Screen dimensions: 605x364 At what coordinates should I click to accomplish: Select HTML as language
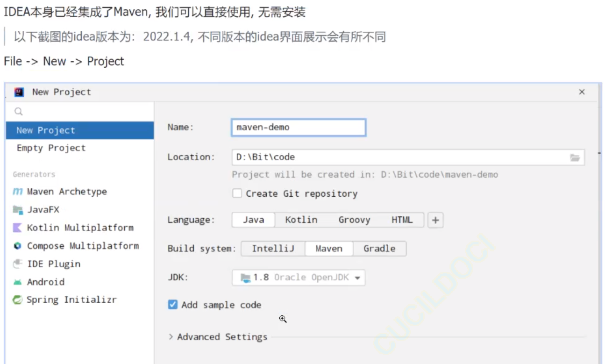pos(402,220)
